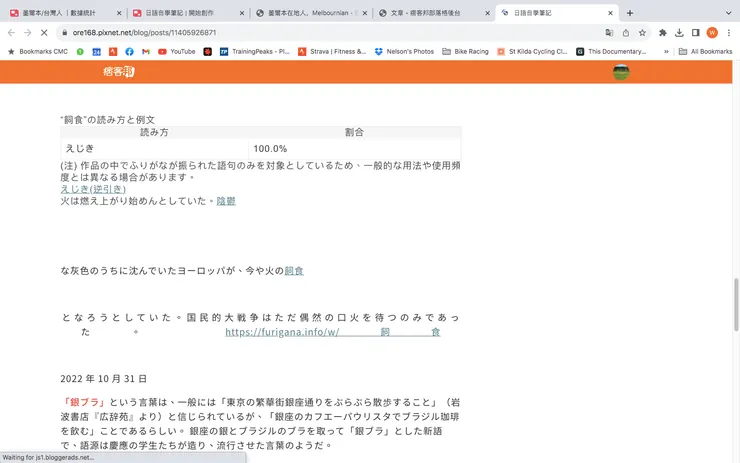Image resolution: width=740 pixels, height=463 pixels.
Task: Open the black and red bookmark icon after YouTube
Action: click(208, 51)
